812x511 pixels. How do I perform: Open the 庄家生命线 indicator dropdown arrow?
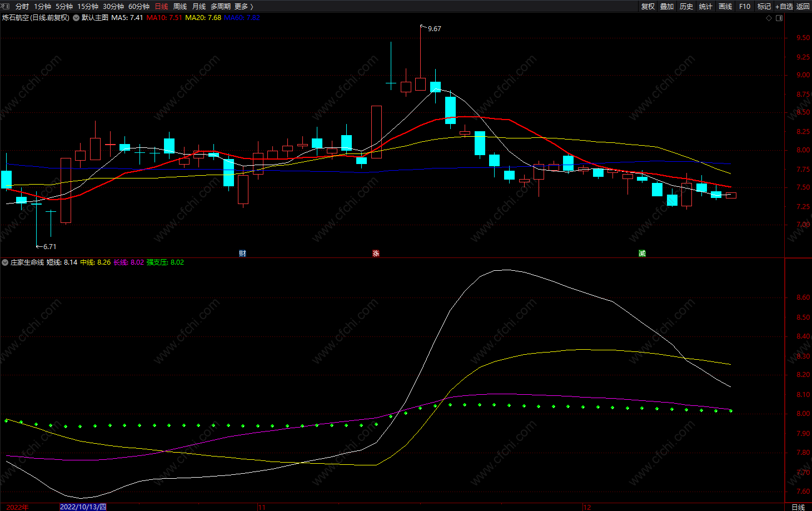[5, 262]
